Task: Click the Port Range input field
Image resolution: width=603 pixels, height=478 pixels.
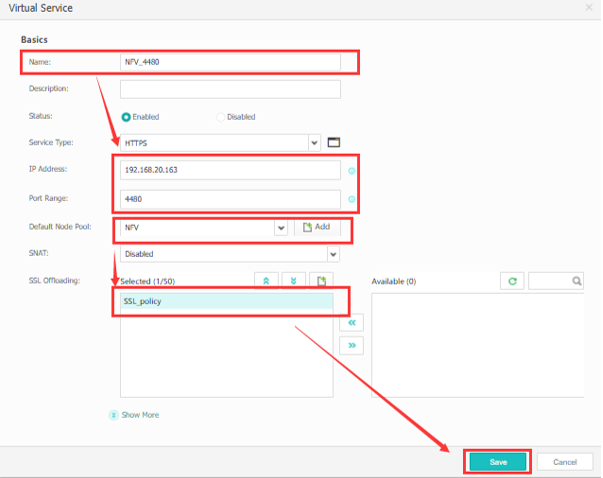Action: 230,199
